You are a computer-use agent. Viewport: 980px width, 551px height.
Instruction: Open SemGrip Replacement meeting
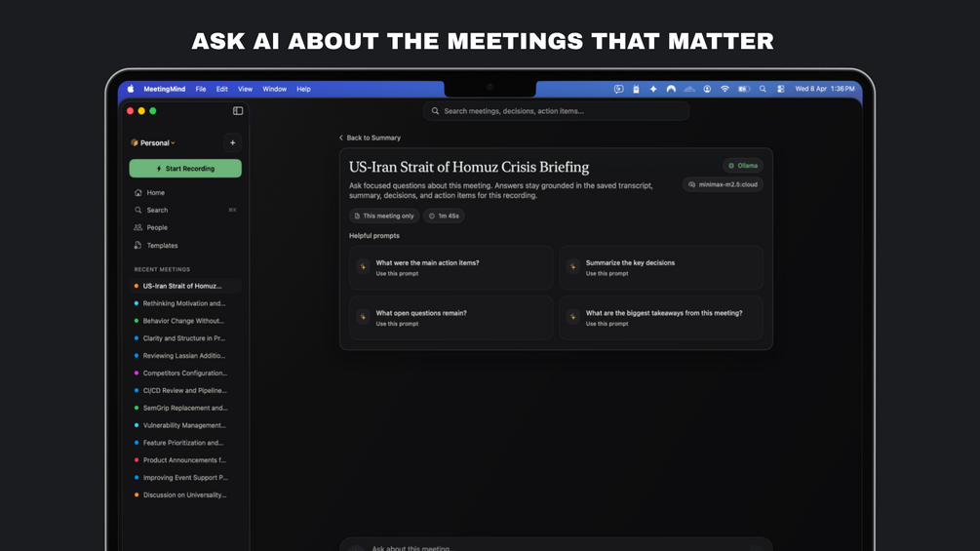pos(185,408)
